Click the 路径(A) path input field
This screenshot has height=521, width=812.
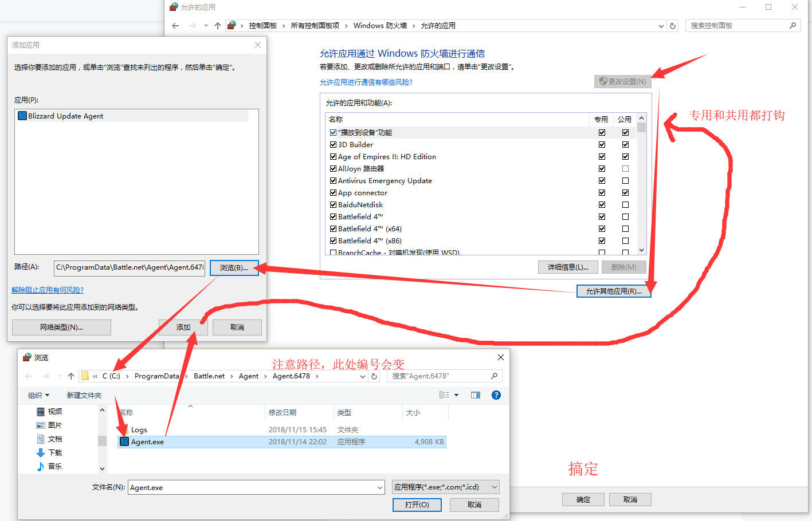(x=130, y=268)
